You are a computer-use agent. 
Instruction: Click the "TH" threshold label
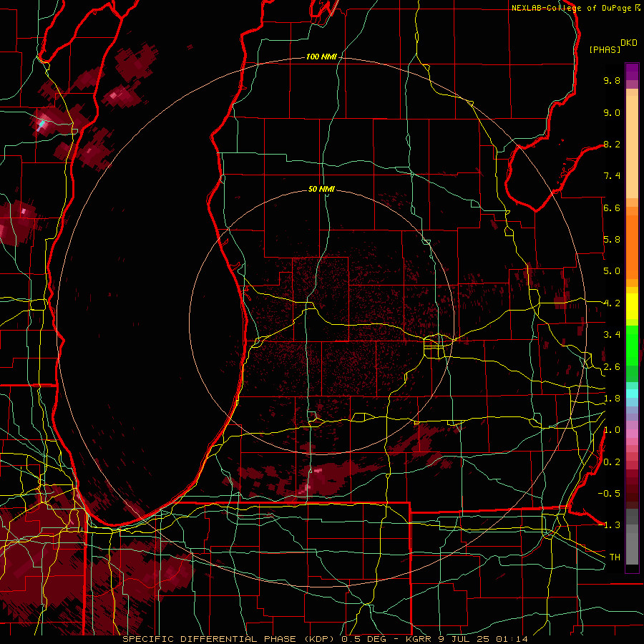coord(615,557)
